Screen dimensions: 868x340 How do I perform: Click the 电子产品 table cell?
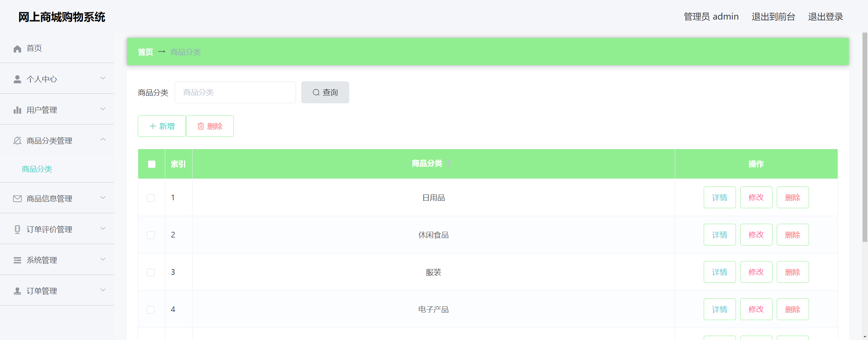pos(433,310)
